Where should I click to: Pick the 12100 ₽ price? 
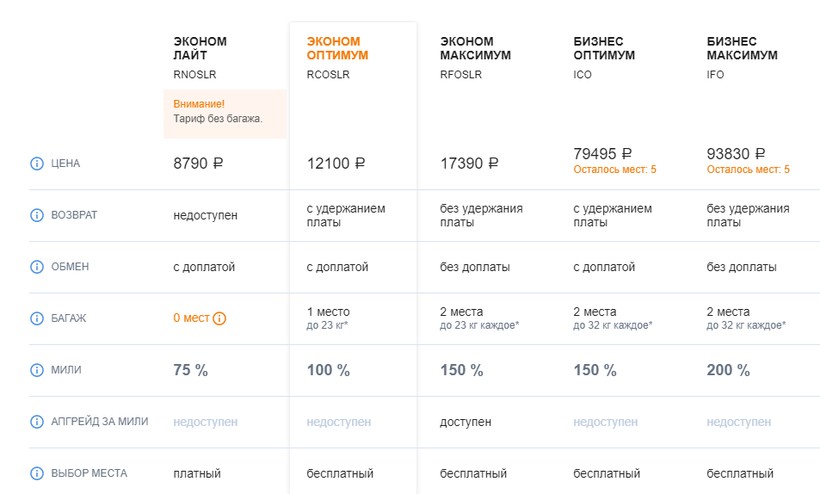click(336, 163)
